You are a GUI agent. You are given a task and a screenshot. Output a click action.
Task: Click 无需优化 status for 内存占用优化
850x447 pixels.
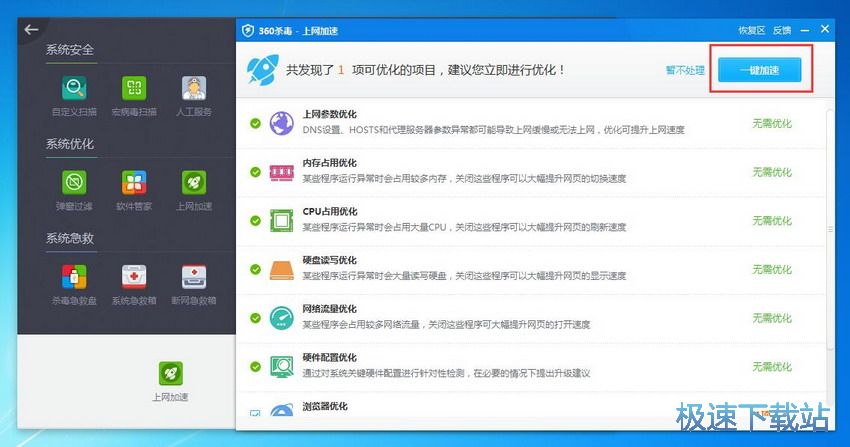pyautogui.click(x=772, y=172)
